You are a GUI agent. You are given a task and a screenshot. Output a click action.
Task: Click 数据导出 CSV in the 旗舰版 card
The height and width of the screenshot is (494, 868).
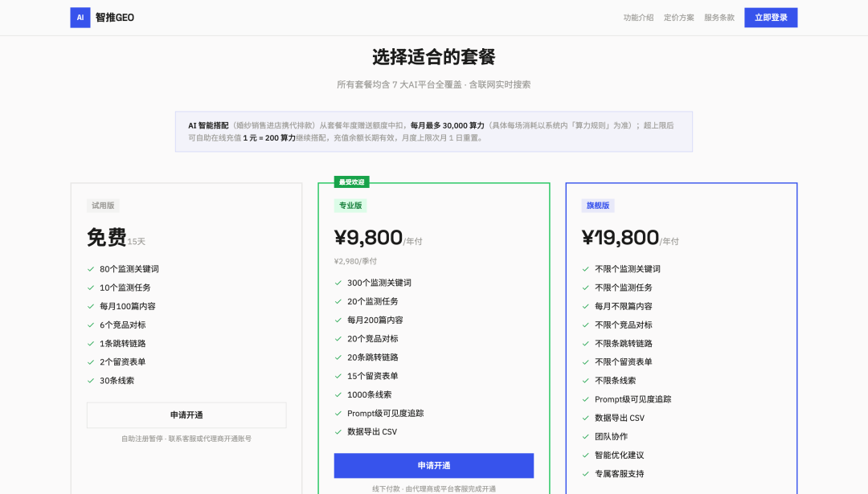tap(620, 418)
